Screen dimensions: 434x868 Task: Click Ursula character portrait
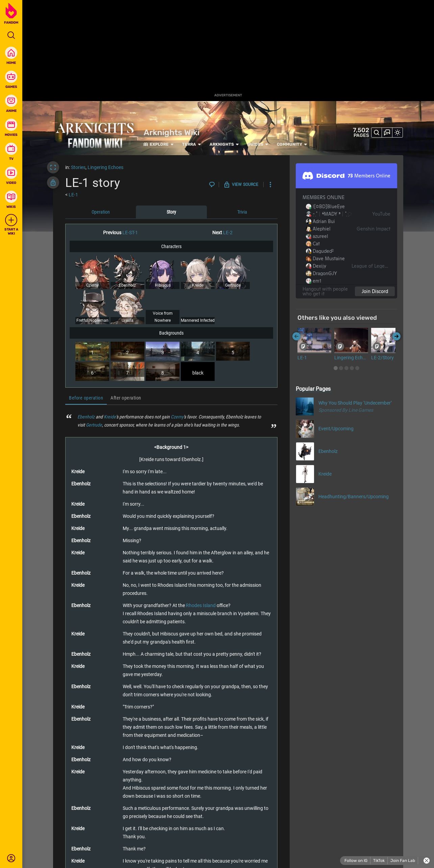coord(127,307)
